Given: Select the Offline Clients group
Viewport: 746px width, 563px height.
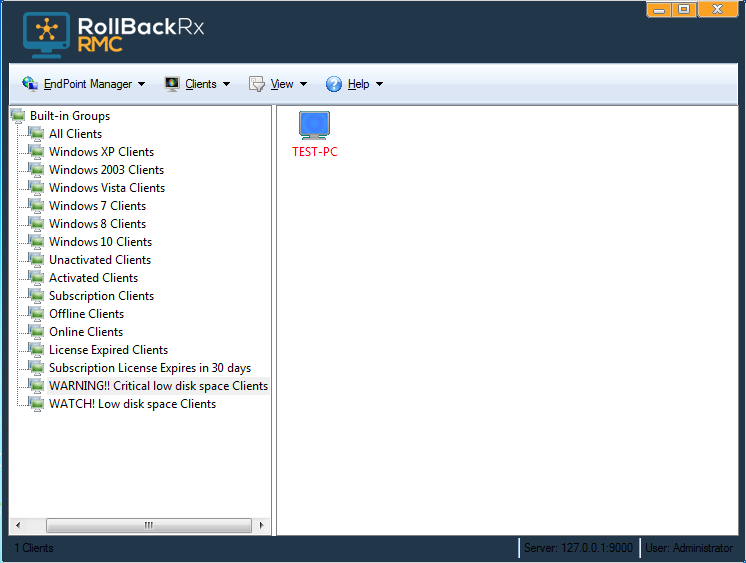Looking at the screenshot, I should pyautogui.click(x=87, y=315).
